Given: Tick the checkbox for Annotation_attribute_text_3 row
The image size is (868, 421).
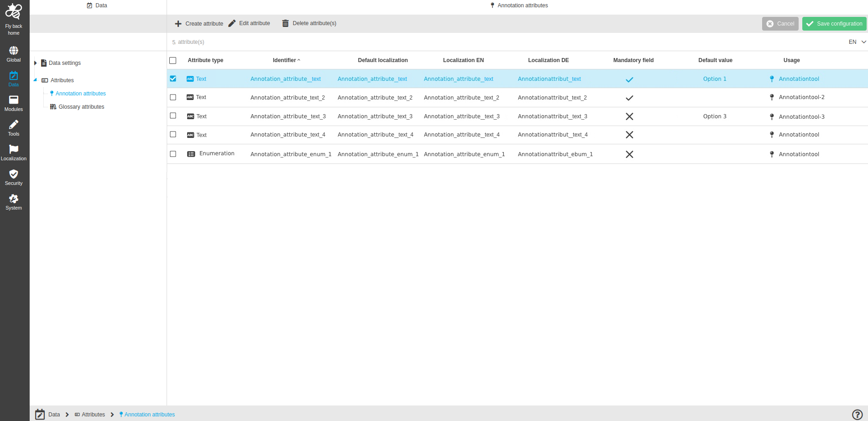Looking at the screenshot, I should coord(173,116).
